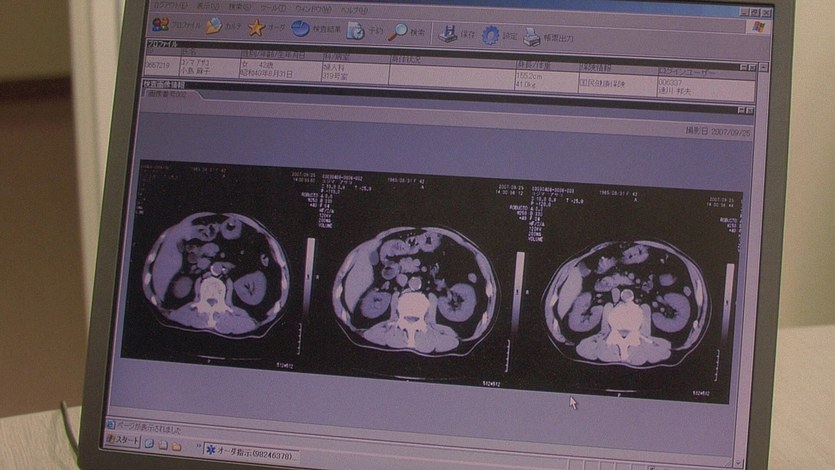Open 検査結果 test results icon
The width and height of the screenshot is (835, 470).
click(x=302, y=29)
